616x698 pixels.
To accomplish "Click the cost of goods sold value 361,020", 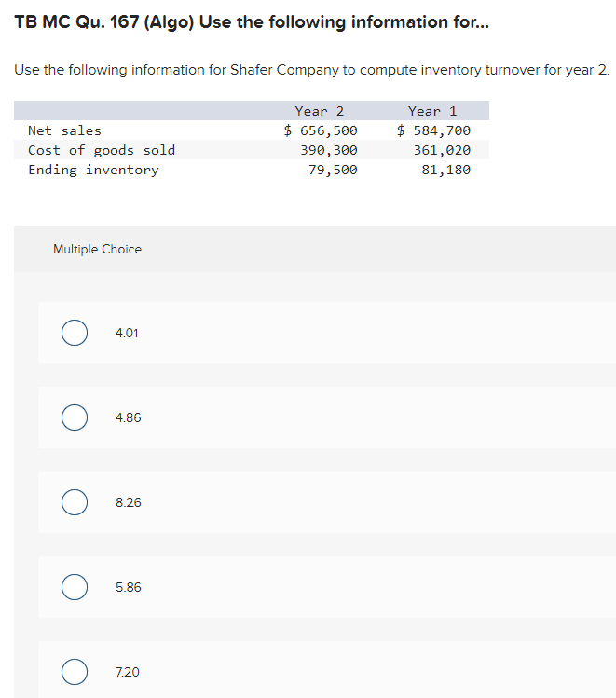I will [x=442, y=150].
